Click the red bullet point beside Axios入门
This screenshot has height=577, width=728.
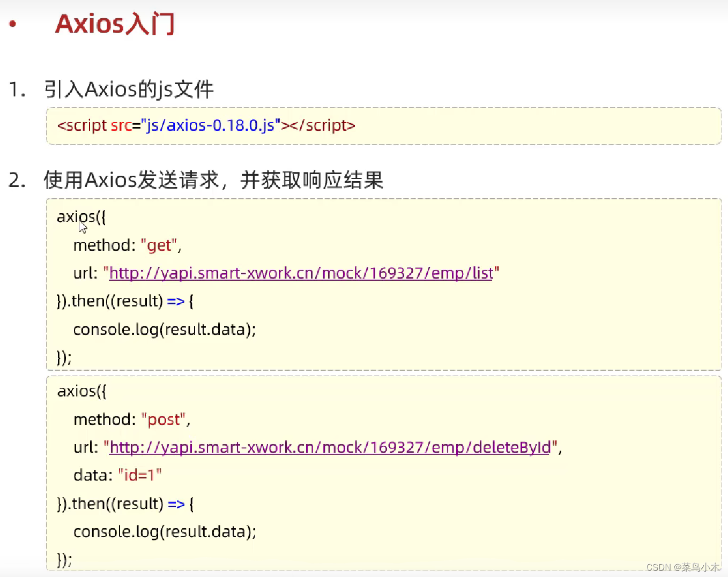pyautogui.click(x=12, y=23)
